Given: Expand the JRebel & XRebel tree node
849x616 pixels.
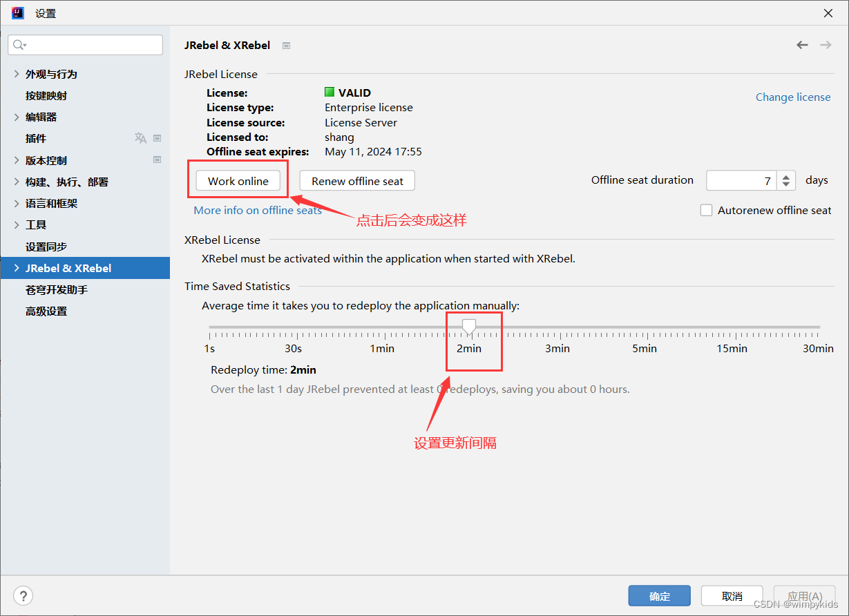Looking at the screenshot, I should (x=17, y=268).
